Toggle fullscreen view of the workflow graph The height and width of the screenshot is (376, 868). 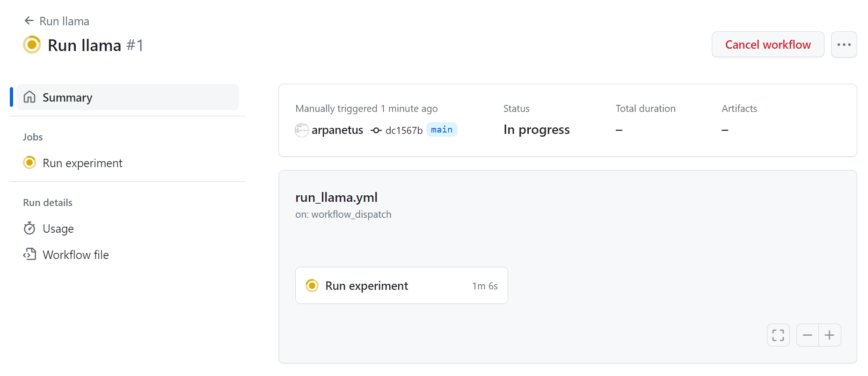click(778, 335)
